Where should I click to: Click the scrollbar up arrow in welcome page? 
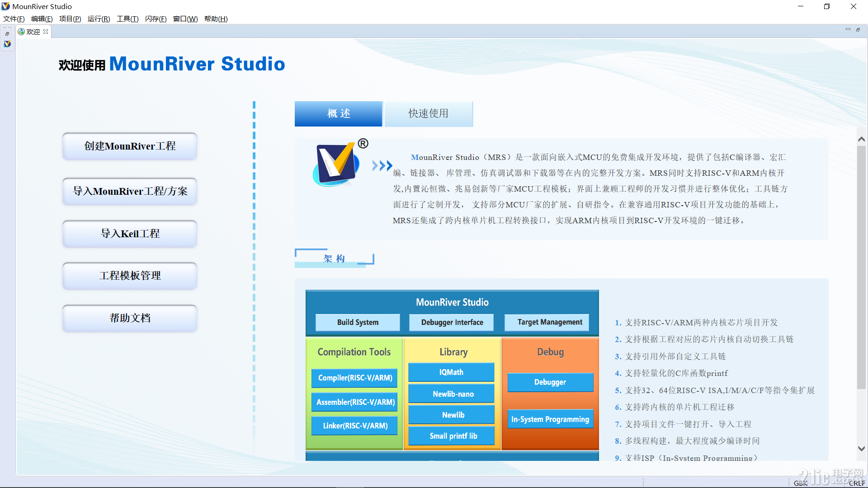(x=861, y=139)
